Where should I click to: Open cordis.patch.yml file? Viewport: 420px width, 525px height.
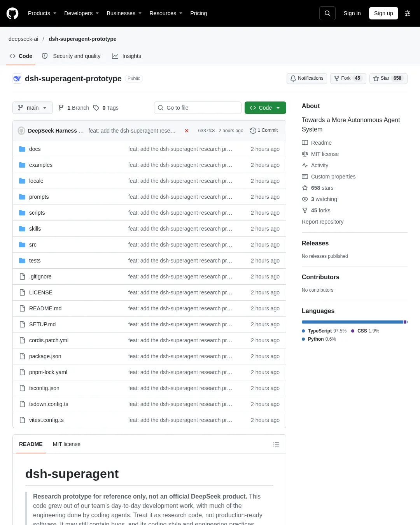tap(49, 340)
